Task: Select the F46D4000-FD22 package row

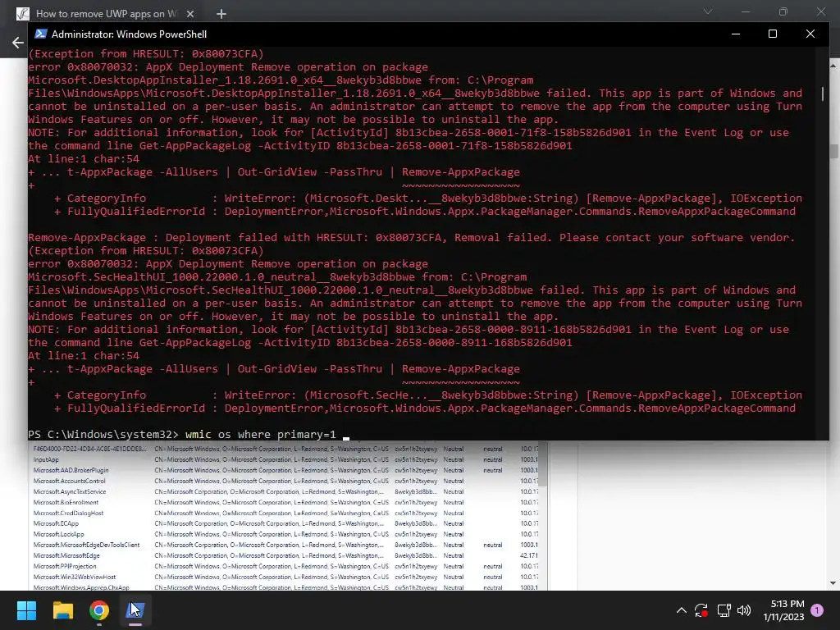Action: coord(285,449)
